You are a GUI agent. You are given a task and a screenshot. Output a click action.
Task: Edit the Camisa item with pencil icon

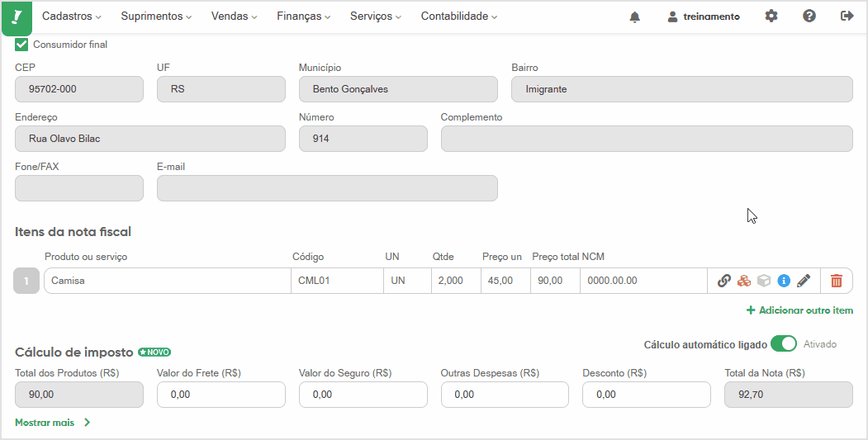click(x=804, y=281)
